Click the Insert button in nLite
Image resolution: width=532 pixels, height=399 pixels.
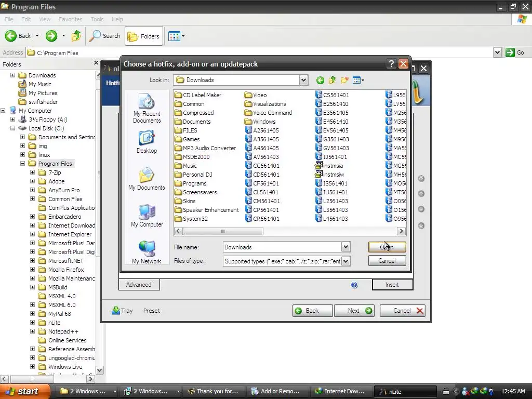coord(392,285)
